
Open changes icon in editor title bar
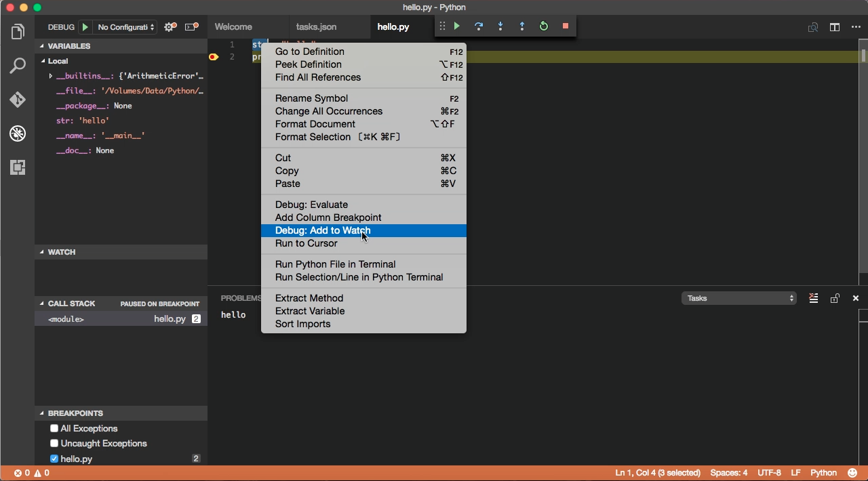[813, 27]
